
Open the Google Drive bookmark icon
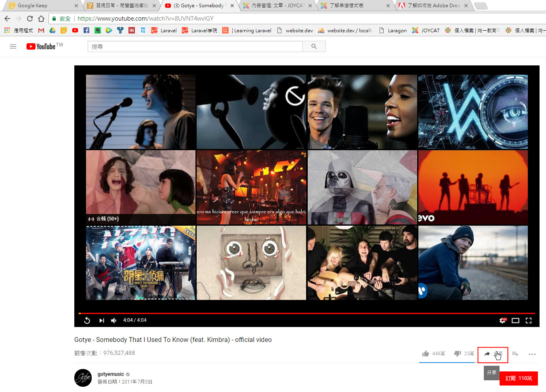pyautogui.click(x=52, y=30)
